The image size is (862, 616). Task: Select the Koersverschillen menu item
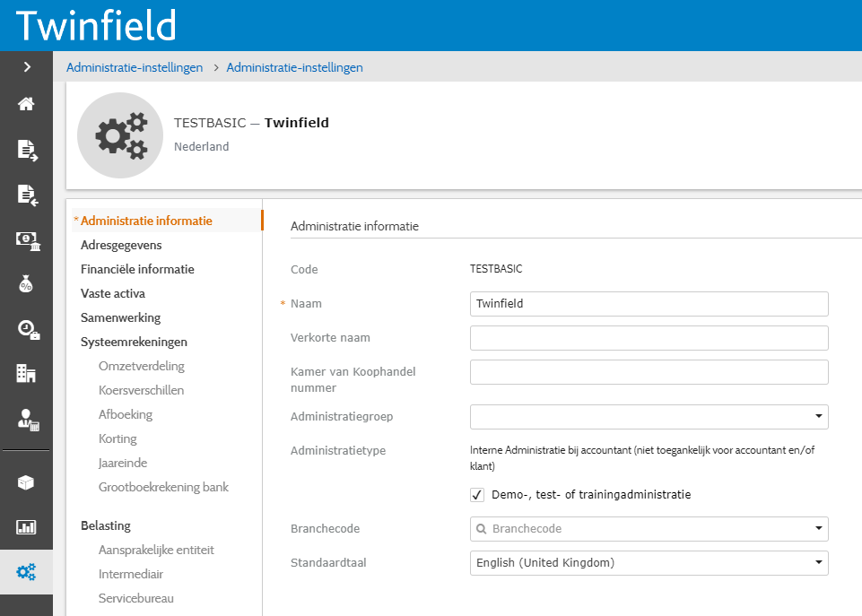tap(142, 389)
